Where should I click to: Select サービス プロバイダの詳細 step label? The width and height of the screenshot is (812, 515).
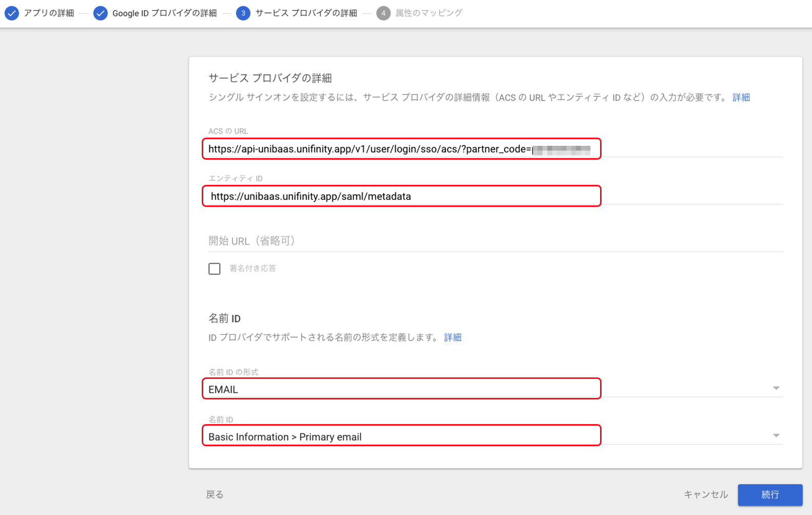click(306, 13)
